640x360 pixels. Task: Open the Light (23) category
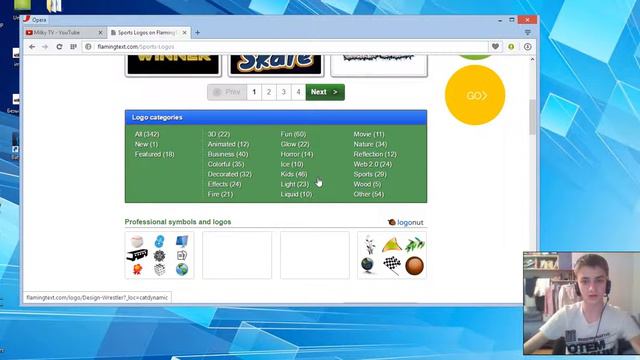[295, 184]
